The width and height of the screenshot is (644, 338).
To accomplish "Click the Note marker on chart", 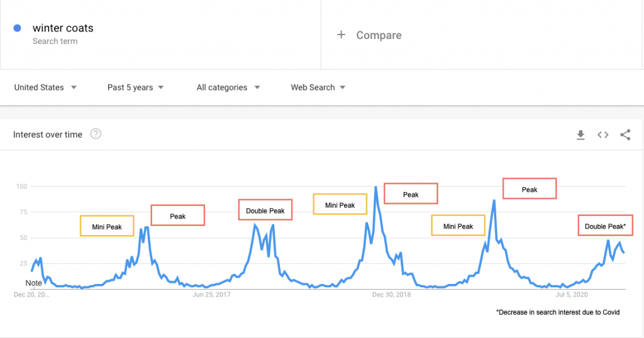I will coord(34,283).
